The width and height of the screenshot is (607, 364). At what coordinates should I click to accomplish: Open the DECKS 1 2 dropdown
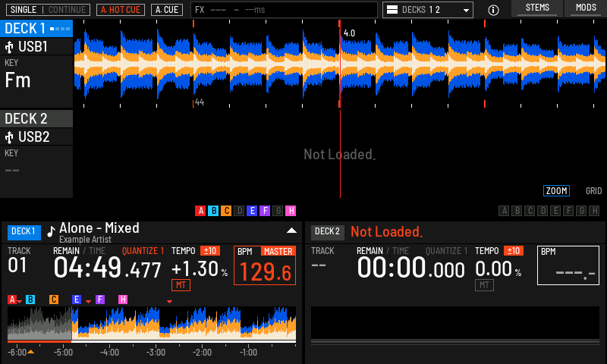point(428,10)
